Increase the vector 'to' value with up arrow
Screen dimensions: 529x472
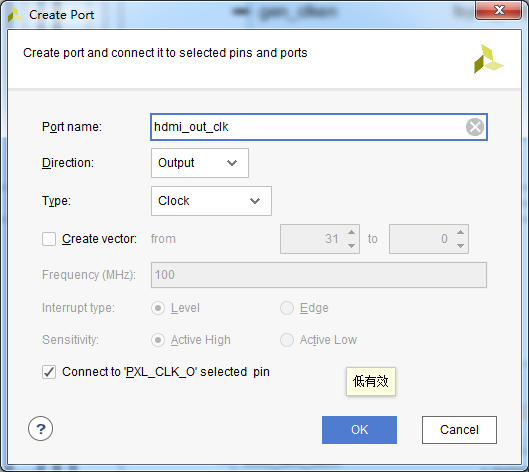[460, 232]
